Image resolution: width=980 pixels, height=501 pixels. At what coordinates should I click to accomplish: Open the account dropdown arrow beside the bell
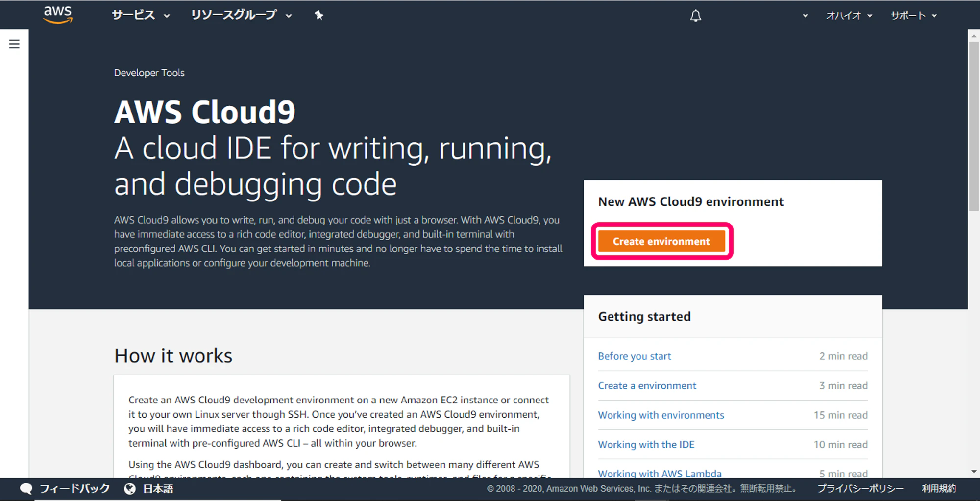[805, 16]
